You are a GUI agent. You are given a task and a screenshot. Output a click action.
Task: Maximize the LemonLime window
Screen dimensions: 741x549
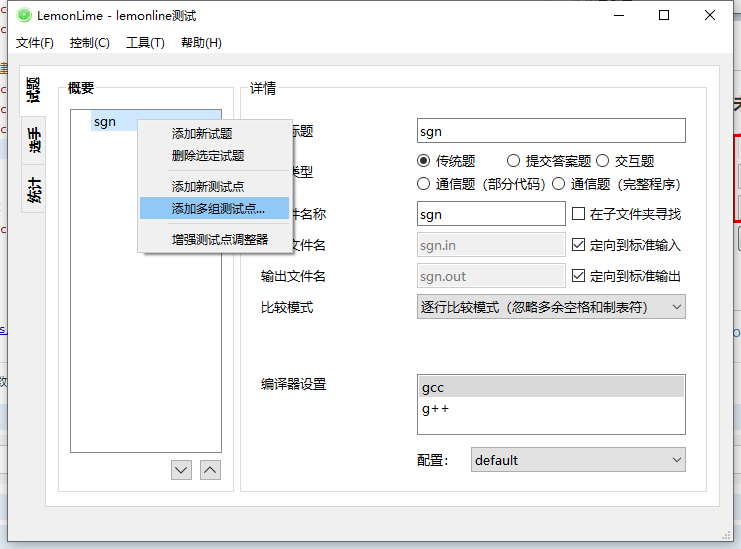664,16
